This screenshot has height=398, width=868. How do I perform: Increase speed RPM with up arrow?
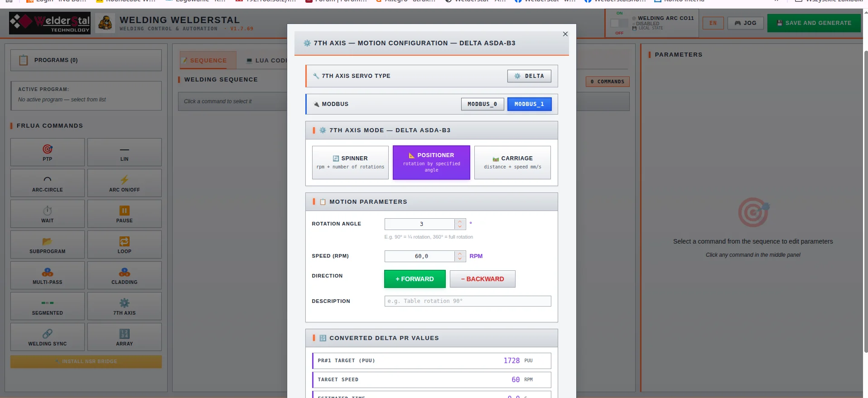click(x=460, y=254)
